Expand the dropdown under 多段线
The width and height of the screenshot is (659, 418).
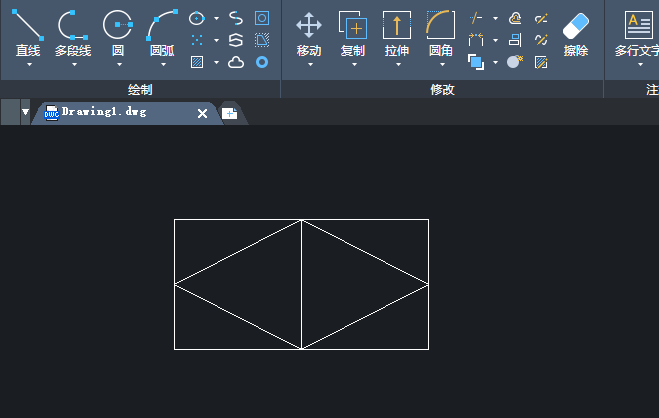point(74,64)
